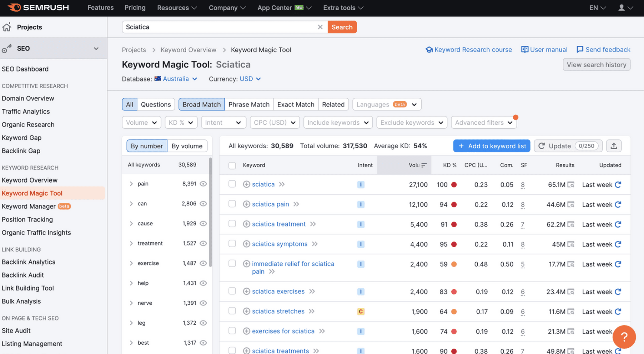The width and height of the screenshot is (644, 354).
Task: Open the KD % filter dropdown
Action: coord(181,122)
